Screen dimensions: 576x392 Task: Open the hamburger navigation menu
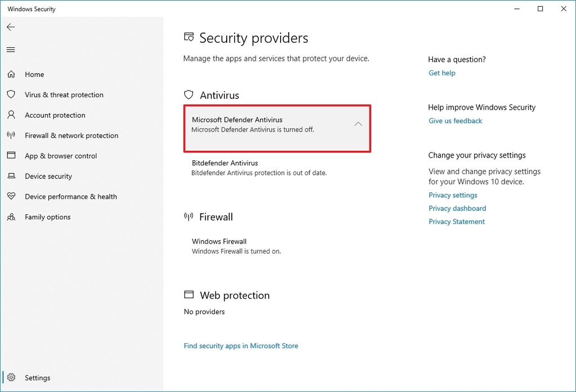10,49
